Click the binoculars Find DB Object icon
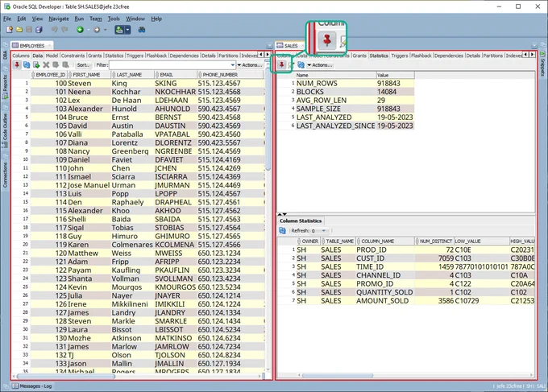The width and height of the screenshot is (548, 392). click(x=142, y=30)
